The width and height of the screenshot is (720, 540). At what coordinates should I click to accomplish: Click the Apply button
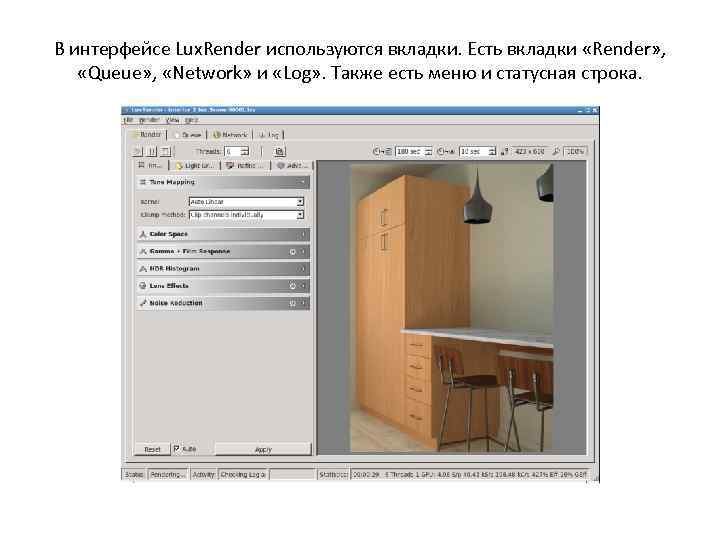[x=263, y=449]
